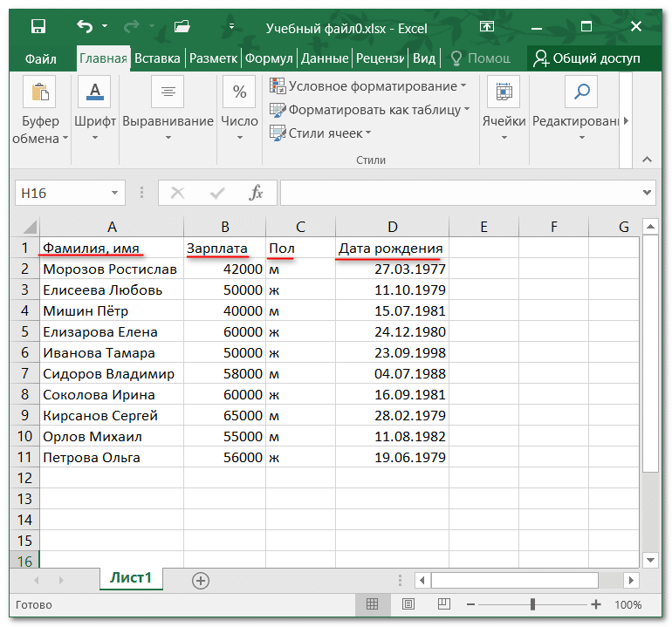Open the Рецензирование tab

(381, 58)
